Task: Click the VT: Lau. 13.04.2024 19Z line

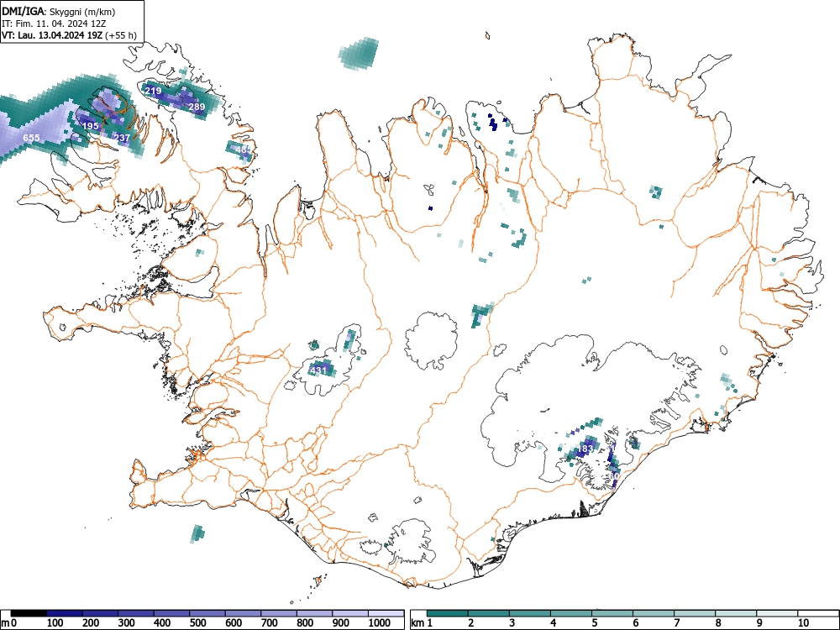Action: tap(69, 35)
